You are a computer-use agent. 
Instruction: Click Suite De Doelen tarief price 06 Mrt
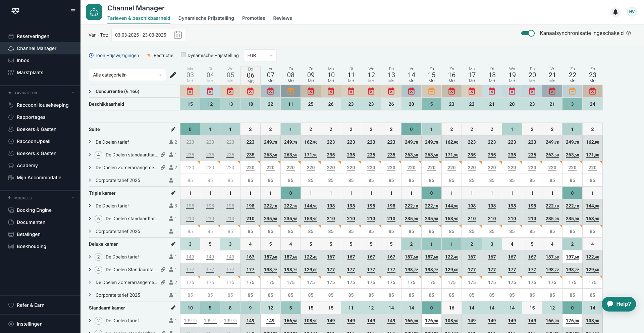[251, 142]
